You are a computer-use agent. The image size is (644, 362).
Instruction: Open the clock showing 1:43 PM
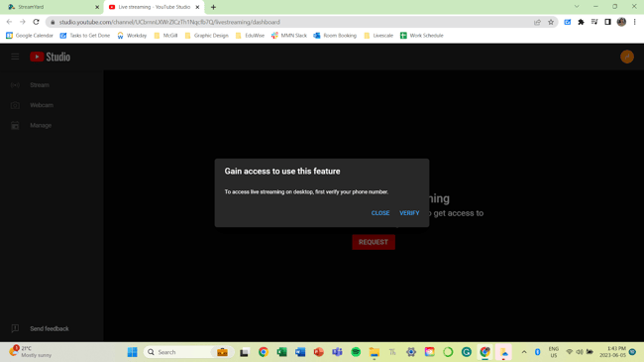pyautogui.click(x=612, y=352)
